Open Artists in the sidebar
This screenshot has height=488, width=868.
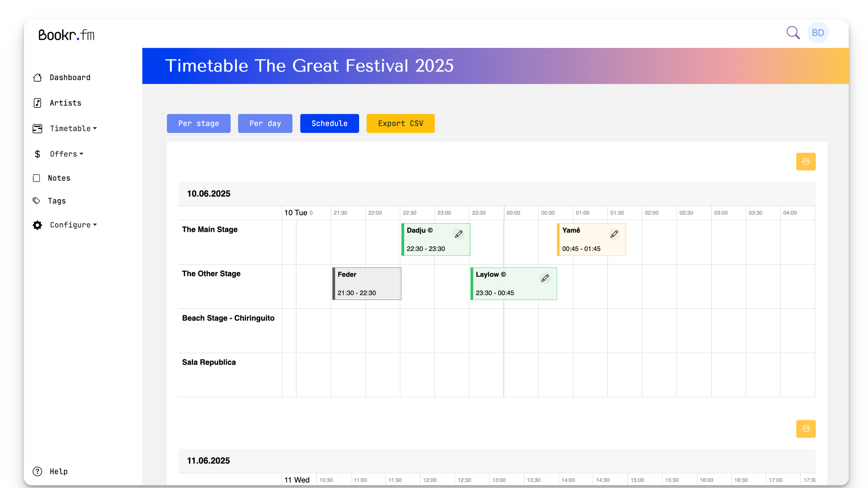(x=65, y=103)
